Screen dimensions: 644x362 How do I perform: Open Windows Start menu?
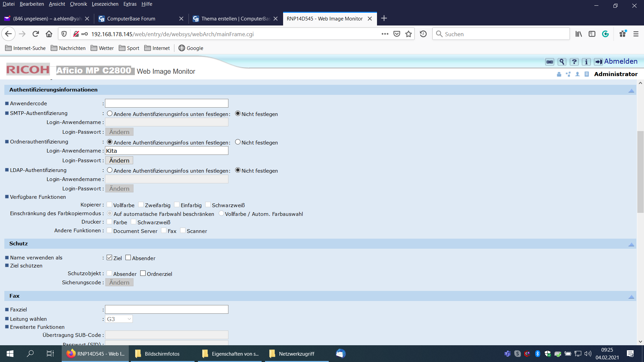[x=10, y=354]
